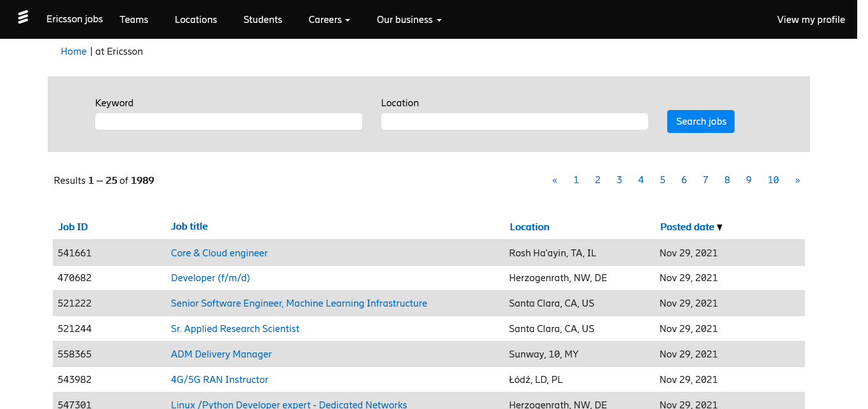Sort results by Location column header
868x409 pixels.
pyautogui.click(x=529, y=227)
